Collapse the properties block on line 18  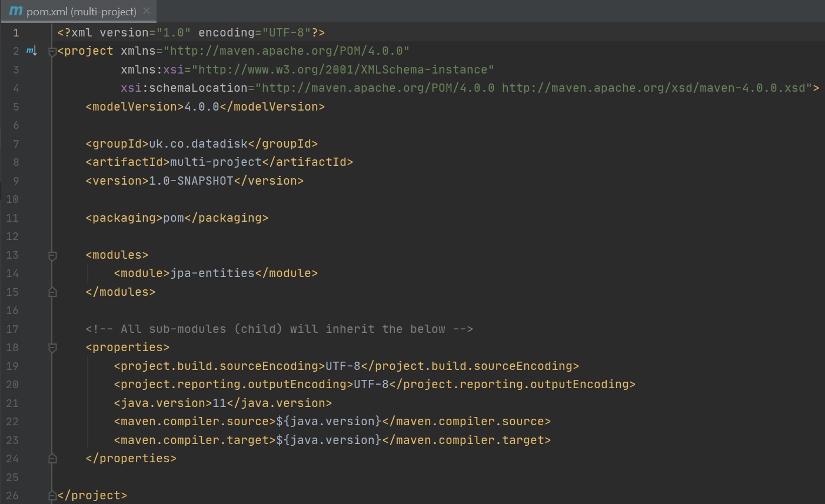[52, 348]
